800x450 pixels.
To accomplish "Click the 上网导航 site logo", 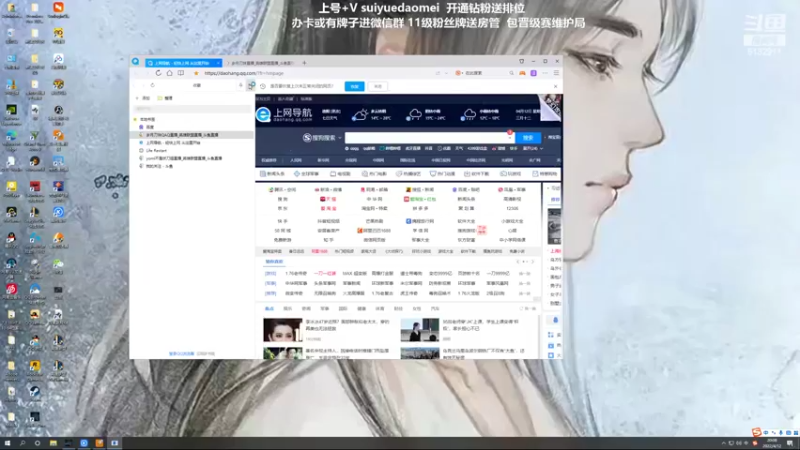I will pos(284,114).
